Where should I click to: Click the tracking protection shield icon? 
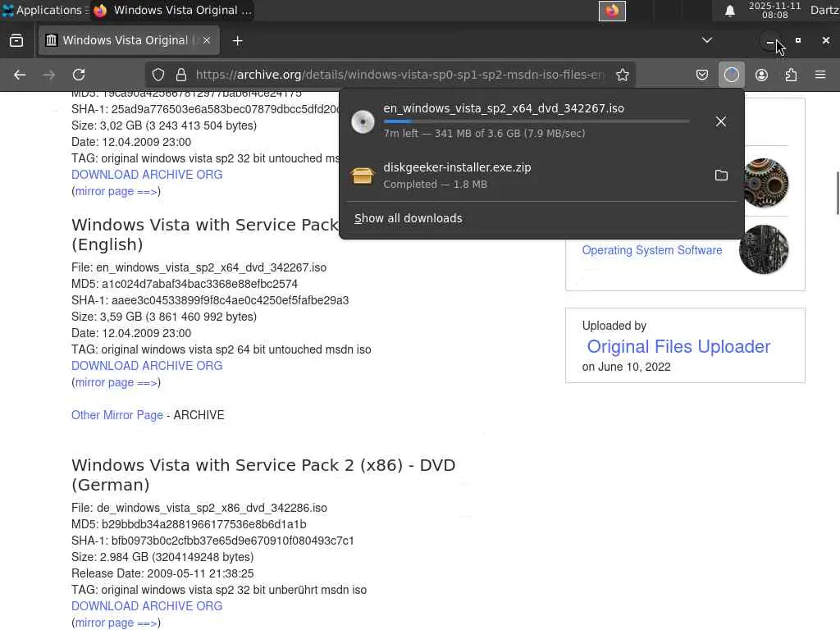tap(158, 75)
